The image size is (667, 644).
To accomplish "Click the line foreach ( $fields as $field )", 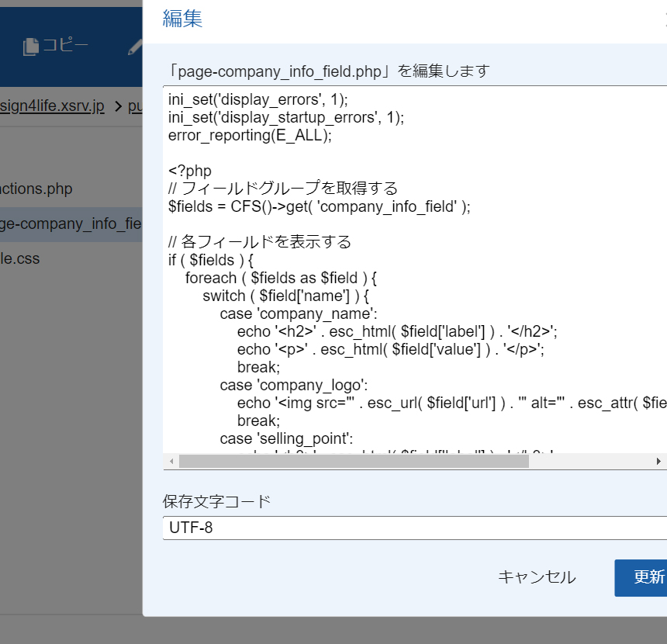I will coord(281,278).
